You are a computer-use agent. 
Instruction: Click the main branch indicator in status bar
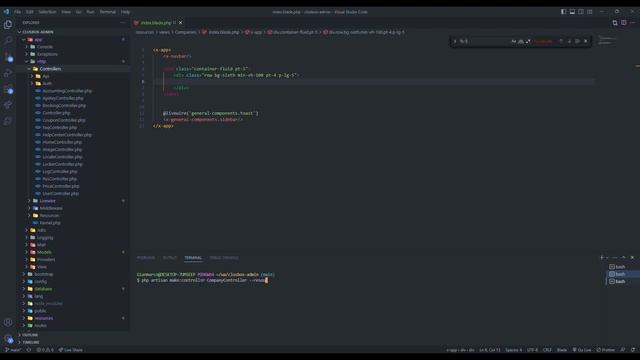[13, 350]
